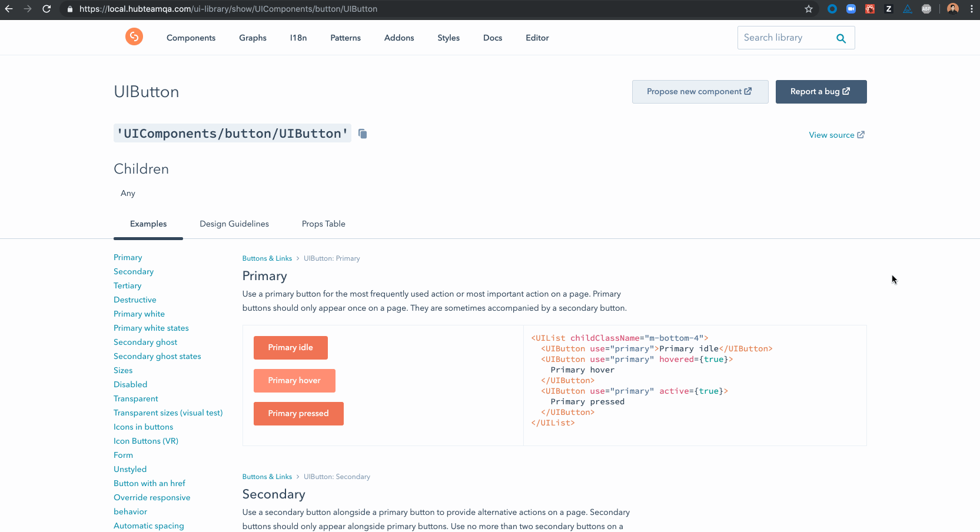Go to the Secondary ghost example link
980x532 pixels.
coord(145,342)
